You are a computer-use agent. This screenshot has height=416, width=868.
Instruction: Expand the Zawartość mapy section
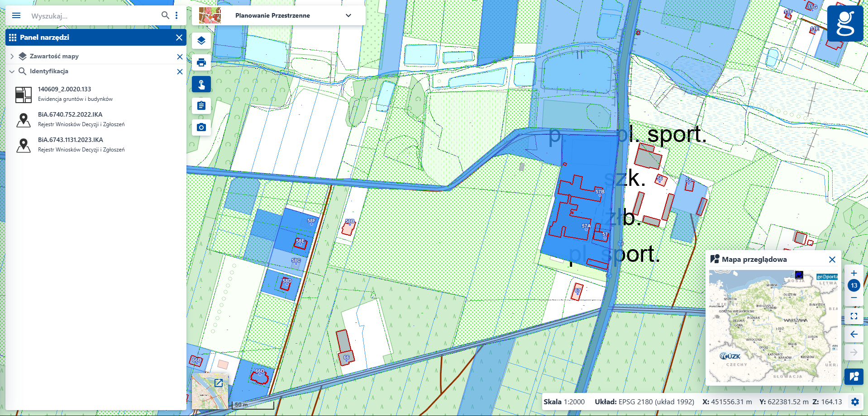(x=12, y=57)
